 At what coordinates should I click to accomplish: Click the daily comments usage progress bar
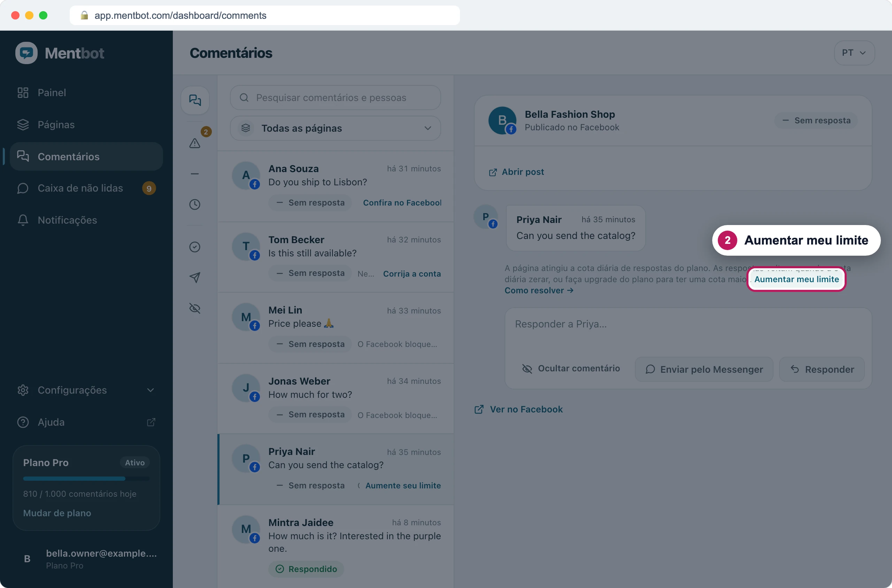pyautogui.click(x=86, y=479)
